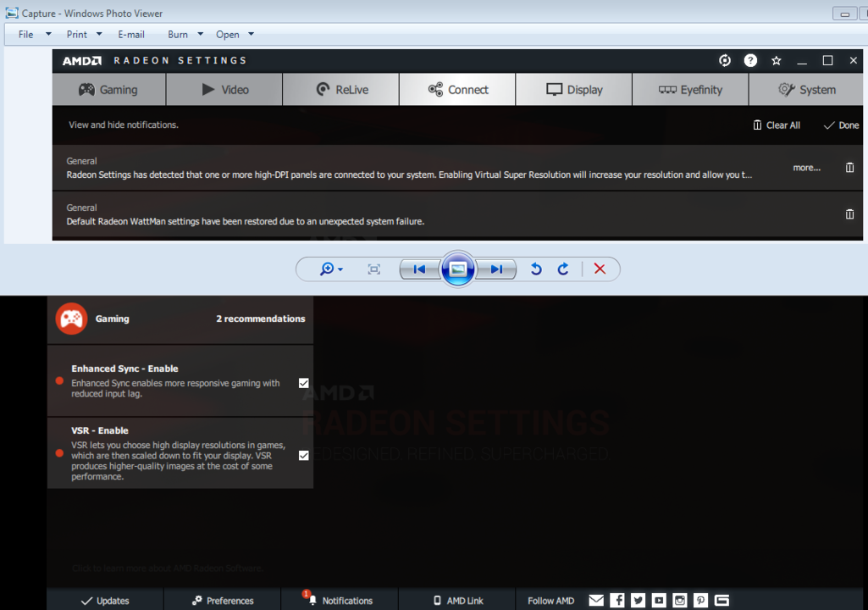Image resolution: width=868 pixels, height=610 pixels.
Task: Click the last AMD social icon after Pinterest
Action: 721,601
